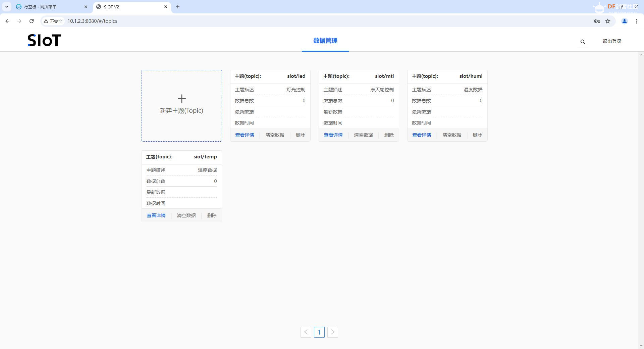Click the search magnifier icon in SIoT header
Viewport: 644px width, 349px height.
583,42
